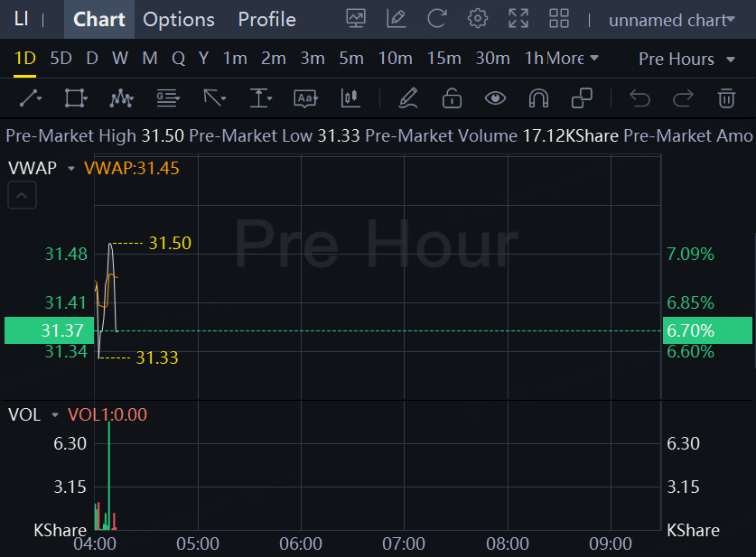Toggle the drawings lock icon
The image size is (756, 557).
(x=452, y=98)
